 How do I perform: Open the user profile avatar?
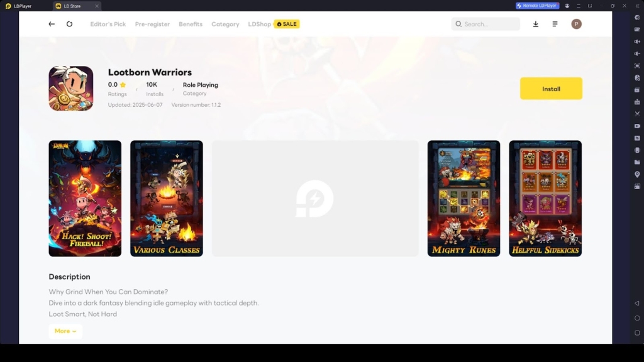click(576, 24)
